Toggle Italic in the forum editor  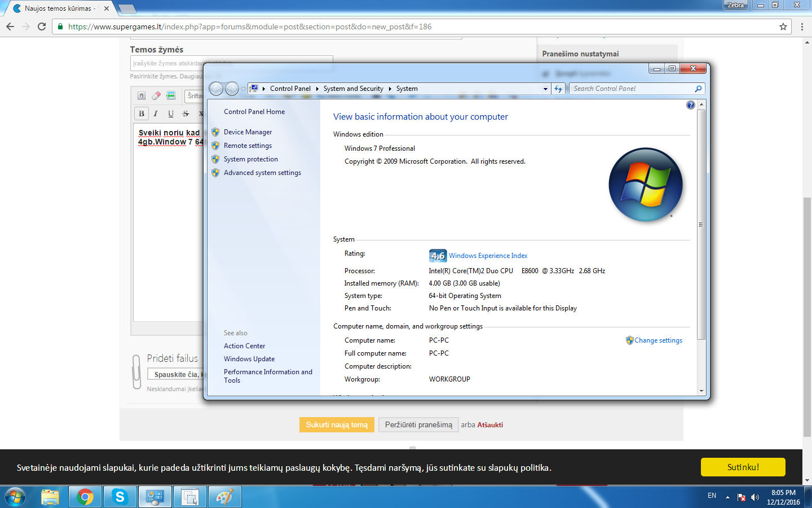point(156,113)
